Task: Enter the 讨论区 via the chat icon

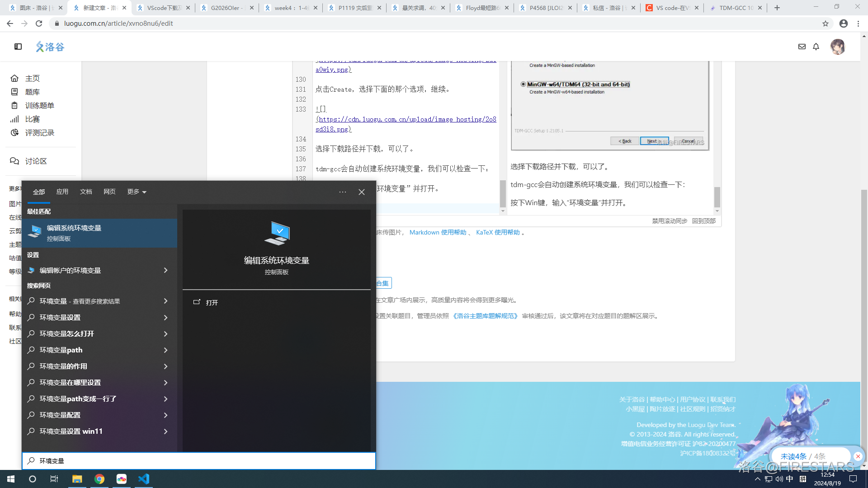Action: (14, 161)
